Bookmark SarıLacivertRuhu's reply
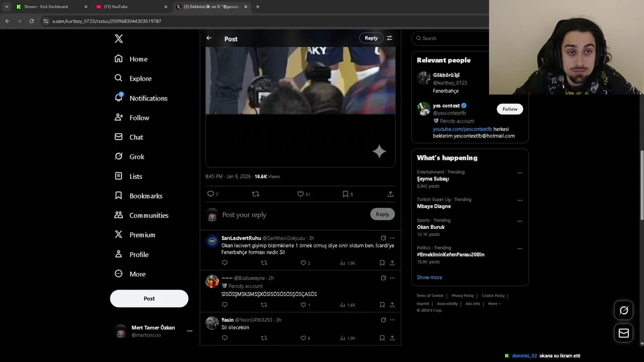The width and height of the screenshot is (644, 362). (x=382, y=263)
